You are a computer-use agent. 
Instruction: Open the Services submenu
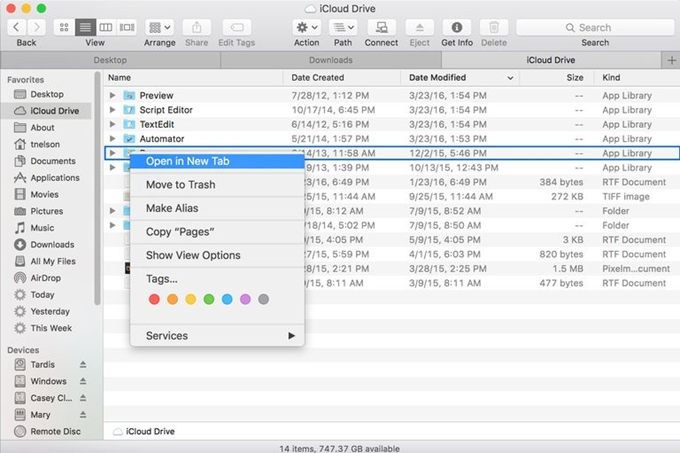[217, 336]
